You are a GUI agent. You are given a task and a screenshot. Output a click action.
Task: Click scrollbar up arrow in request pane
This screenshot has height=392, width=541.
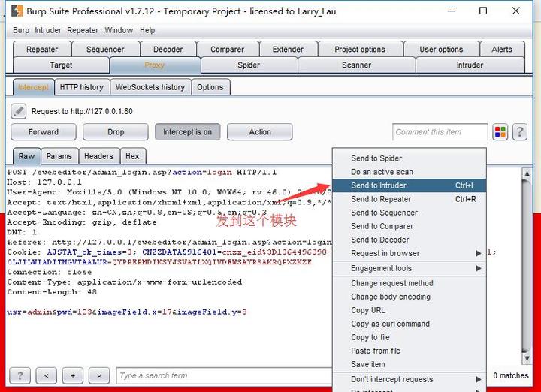(527, 173)
